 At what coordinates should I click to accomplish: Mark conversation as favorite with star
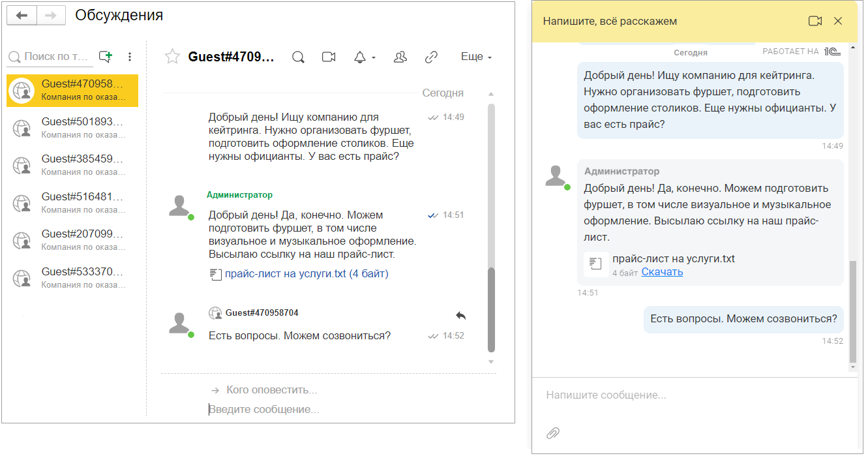coord(172,57)
